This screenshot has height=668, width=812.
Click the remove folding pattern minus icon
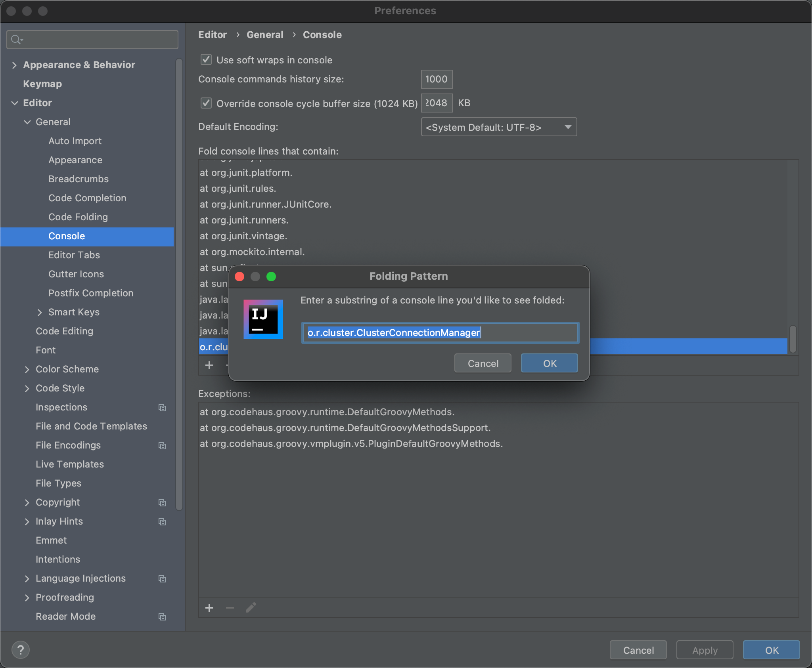pos(229,365)
